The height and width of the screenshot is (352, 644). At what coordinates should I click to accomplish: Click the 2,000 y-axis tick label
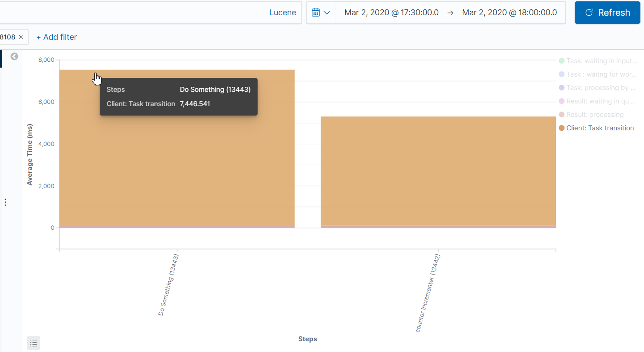46,186
